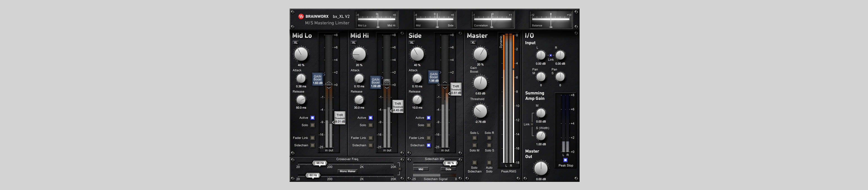Viewport: 868px width, 190px height.
Task: Enable Mid Lo Solo
Action: tap(312, 125)
